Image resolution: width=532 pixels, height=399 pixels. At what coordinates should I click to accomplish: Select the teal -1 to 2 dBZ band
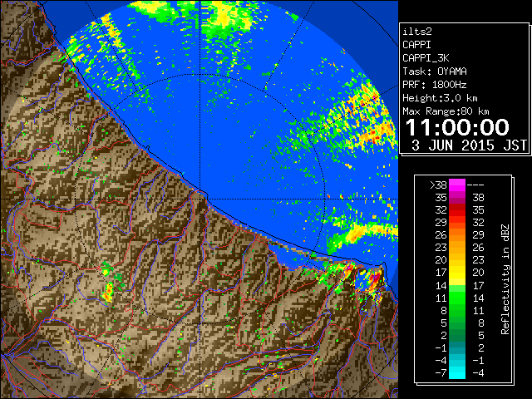click(x=457, y=347)
